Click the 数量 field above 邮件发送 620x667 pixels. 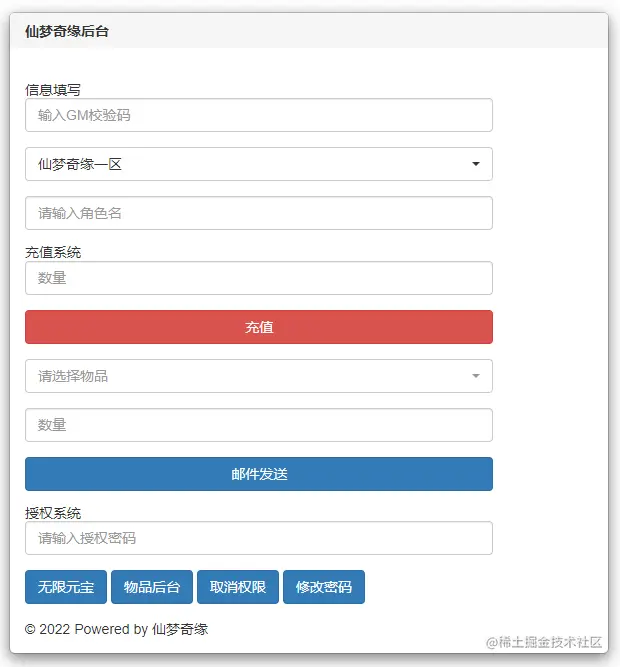point(259,425)
